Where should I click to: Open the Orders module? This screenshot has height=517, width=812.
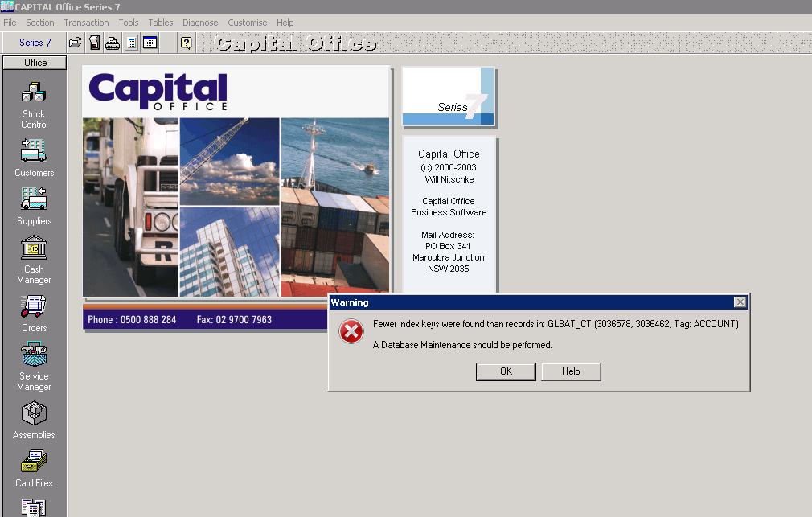tap(35, 314)
